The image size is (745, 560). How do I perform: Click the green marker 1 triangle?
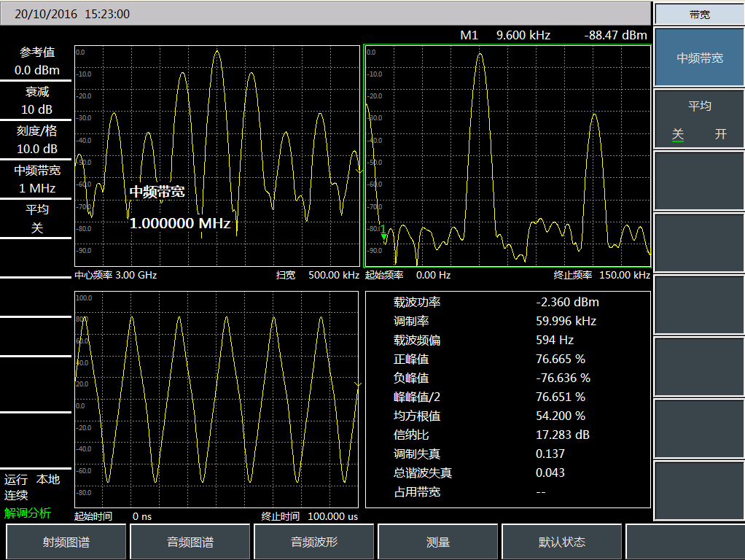pos(384,237)
